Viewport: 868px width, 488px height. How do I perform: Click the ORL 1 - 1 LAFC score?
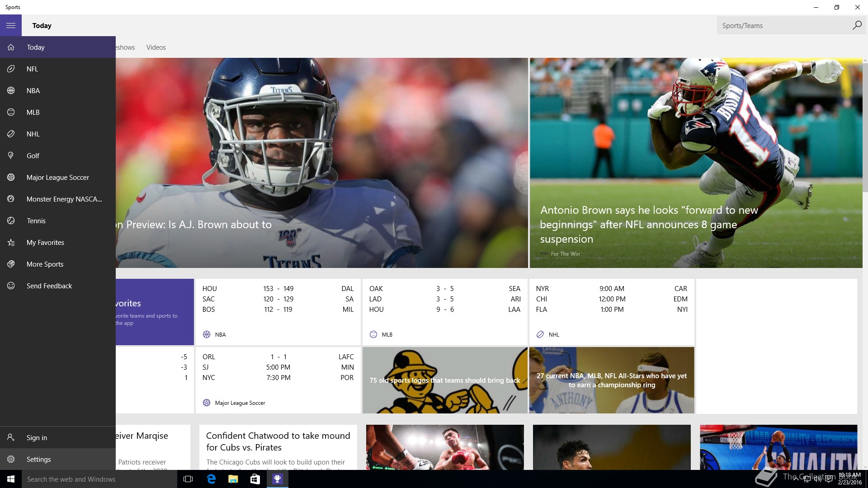point(278,357)
